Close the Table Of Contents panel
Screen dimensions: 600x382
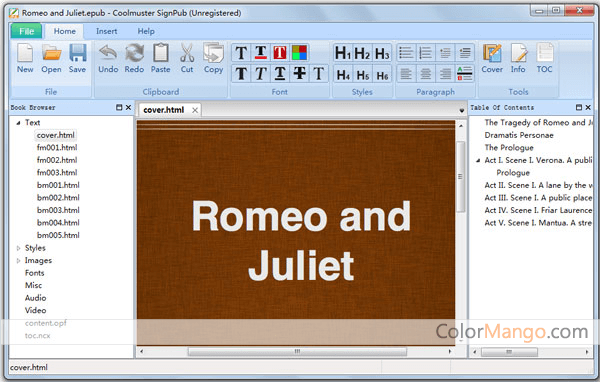pyautogui.click(x=588, y=108)
